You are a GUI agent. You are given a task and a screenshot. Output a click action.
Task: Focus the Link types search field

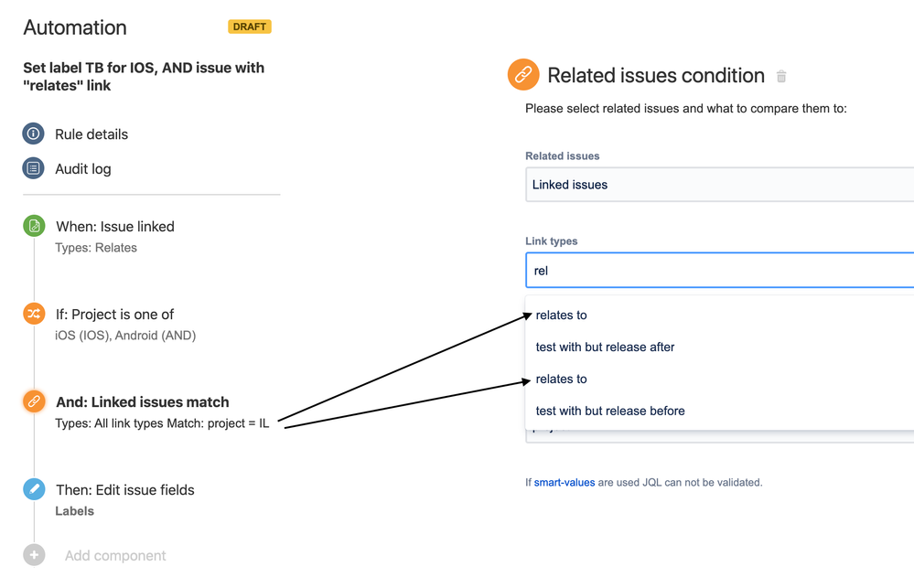click(x=719, y=271)
